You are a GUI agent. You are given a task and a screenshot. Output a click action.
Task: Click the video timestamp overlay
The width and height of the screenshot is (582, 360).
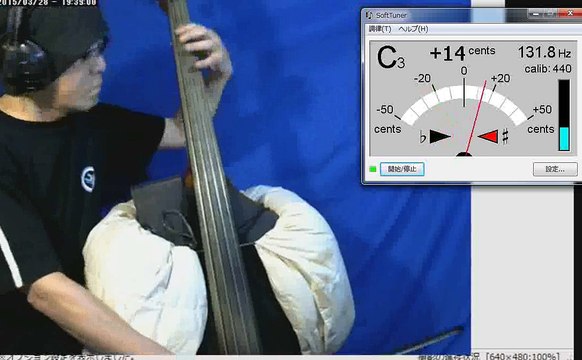coord(48,3)
